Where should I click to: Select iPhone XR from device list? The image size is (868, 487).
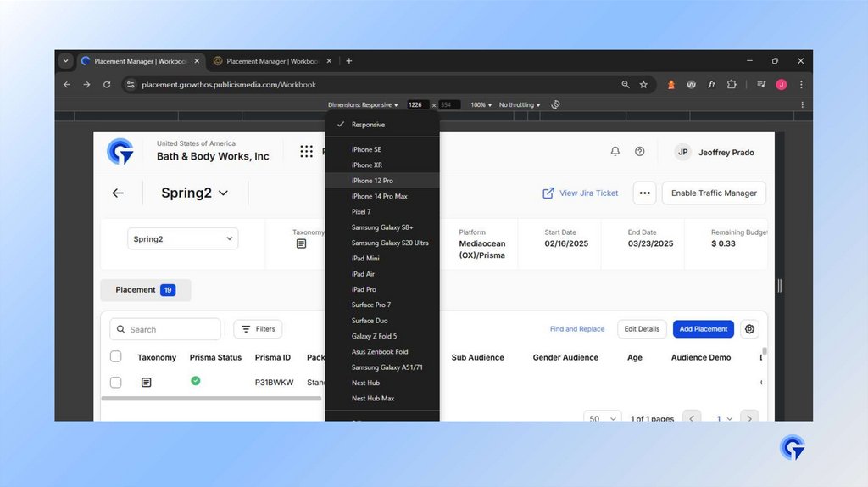382,165
